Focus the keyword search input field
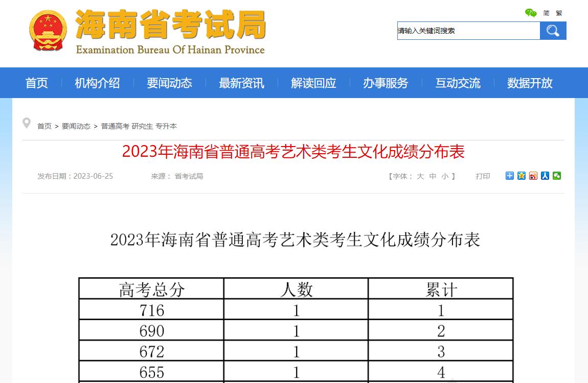588x383 pixels. (468, 31)
